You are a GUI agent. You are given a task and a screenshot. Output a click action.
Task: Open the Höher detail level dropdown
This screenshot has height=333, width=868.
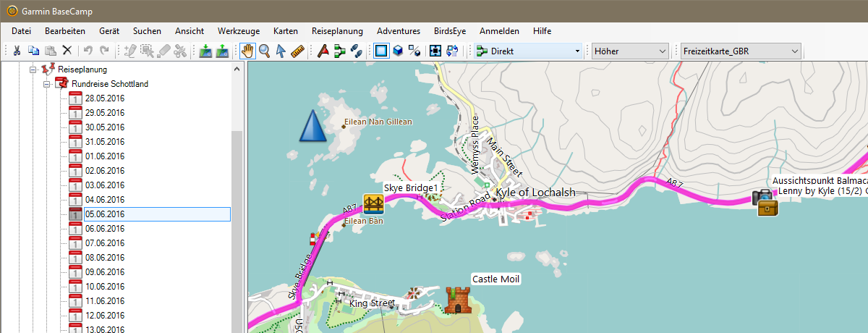(x=630, y=51)
